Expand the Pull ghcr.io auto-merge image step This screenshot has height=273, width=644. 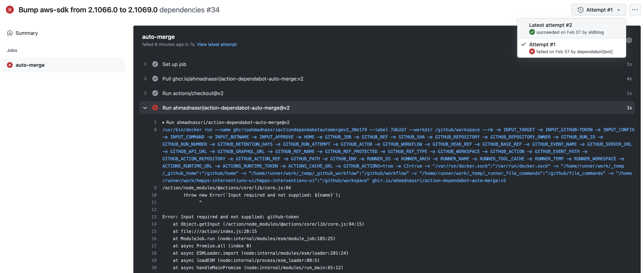coord(145,79)
